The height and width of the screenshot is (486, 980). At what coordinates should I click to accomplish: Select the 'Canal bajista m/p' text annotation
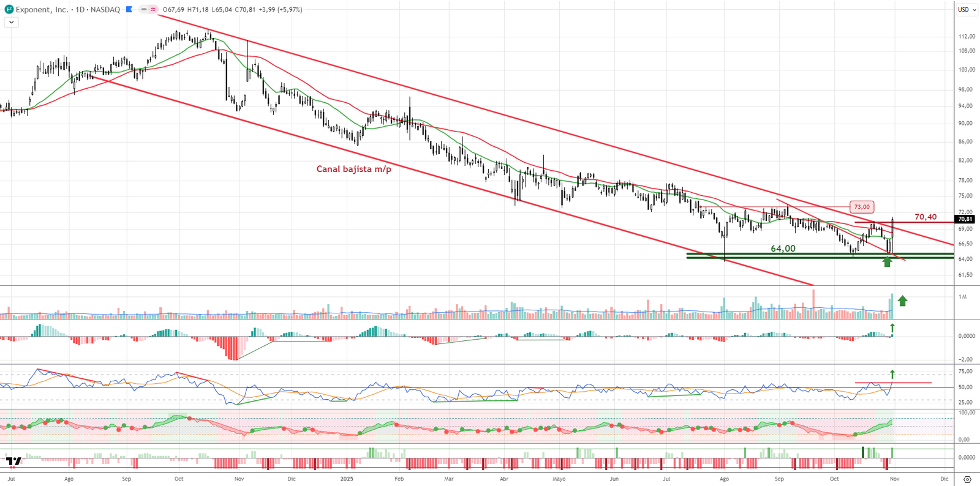click(x=353, y=169)
